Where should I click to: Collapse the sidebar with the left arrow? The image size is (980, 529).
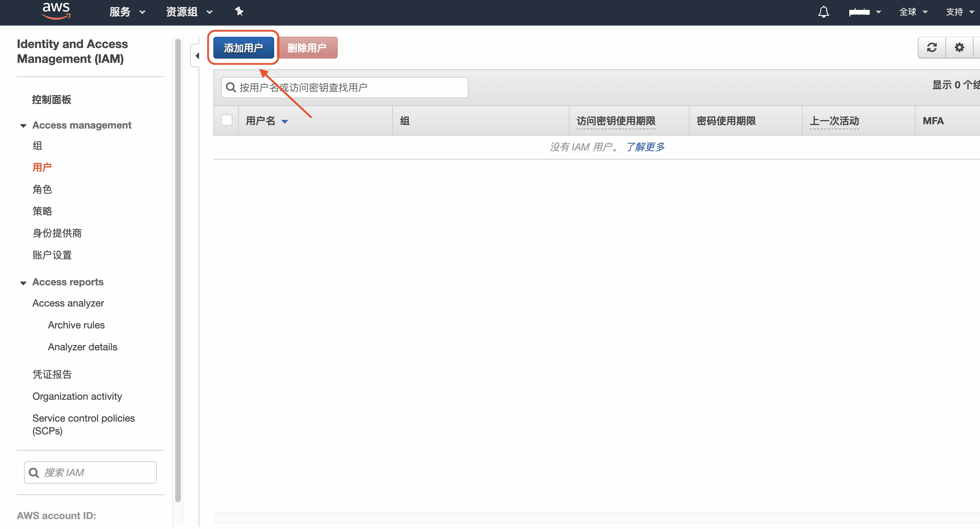[197, 56]
